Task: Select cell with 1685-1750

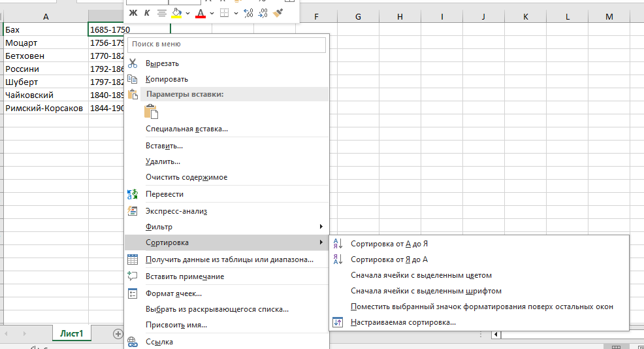Action: pos(129,29)
